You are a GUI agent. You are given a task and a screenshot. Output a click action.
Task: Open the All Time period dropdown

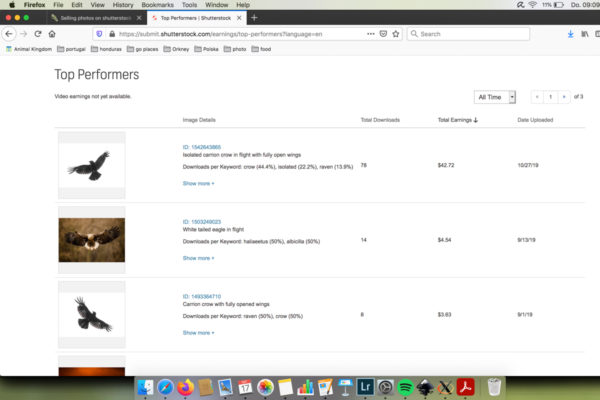coord(495,97)
